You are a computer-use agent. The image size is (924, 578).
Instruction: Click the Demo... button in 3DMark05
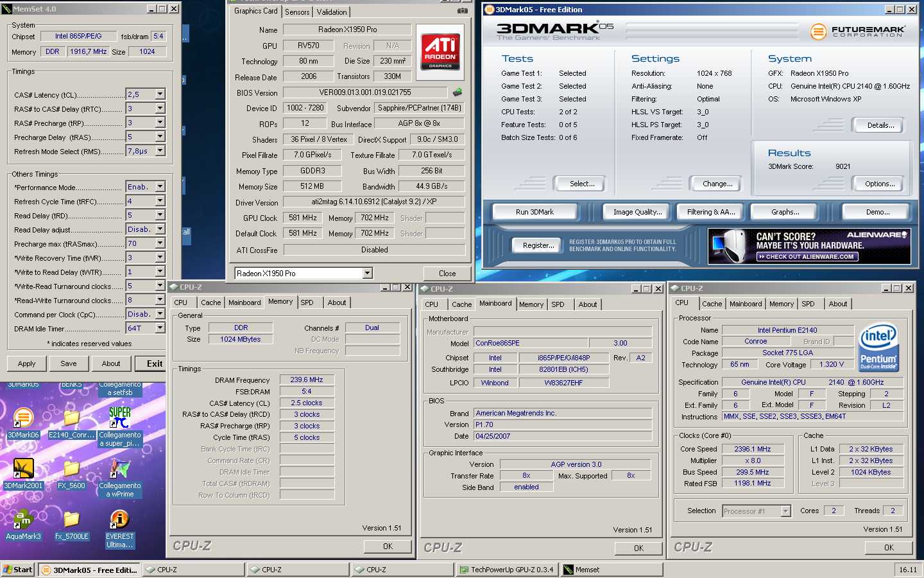pyautogui.click(x=878, y=212)
